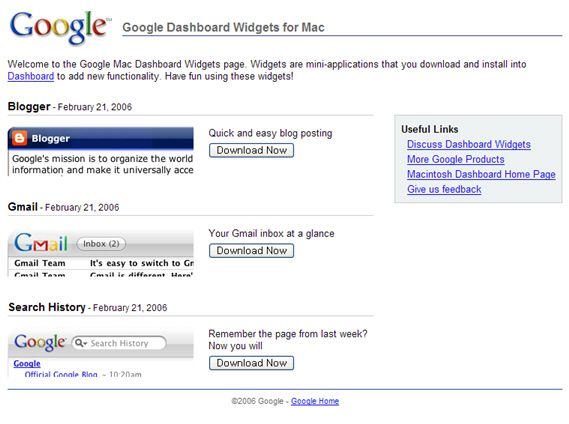Click Give us feedback link
The height and width of the screenshot is (424, 569).
444,189
